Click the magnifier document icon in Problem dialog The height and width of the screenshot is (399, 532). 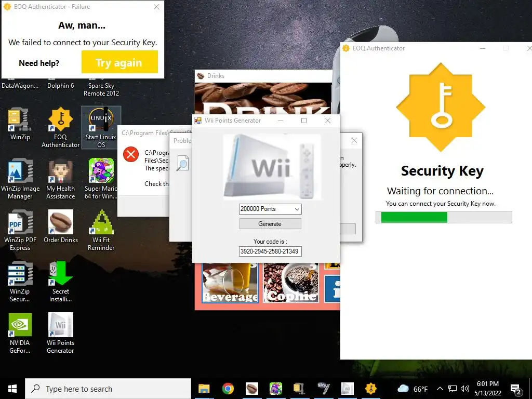coord(182,163)
